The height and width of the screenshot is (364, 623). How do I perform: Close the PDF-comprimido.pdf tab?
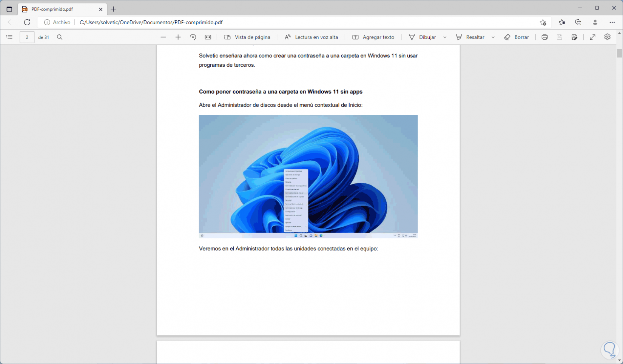coord(100,9)
